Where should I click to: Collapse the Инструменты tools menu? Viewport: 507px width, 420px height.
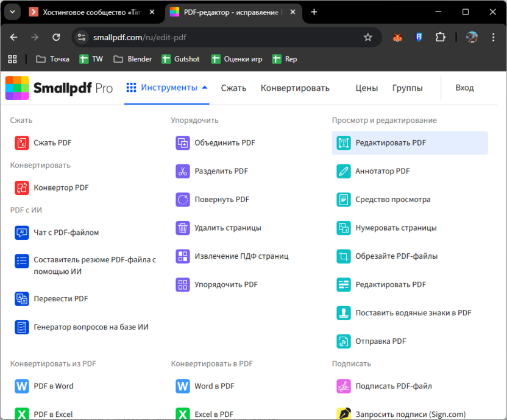click(x=167, y=88)
